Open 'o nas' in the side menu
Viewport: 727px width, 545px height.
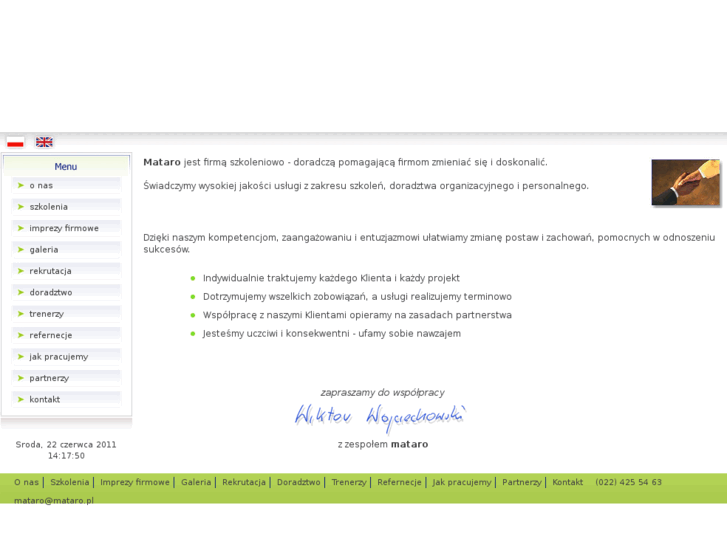pos(66,185)
